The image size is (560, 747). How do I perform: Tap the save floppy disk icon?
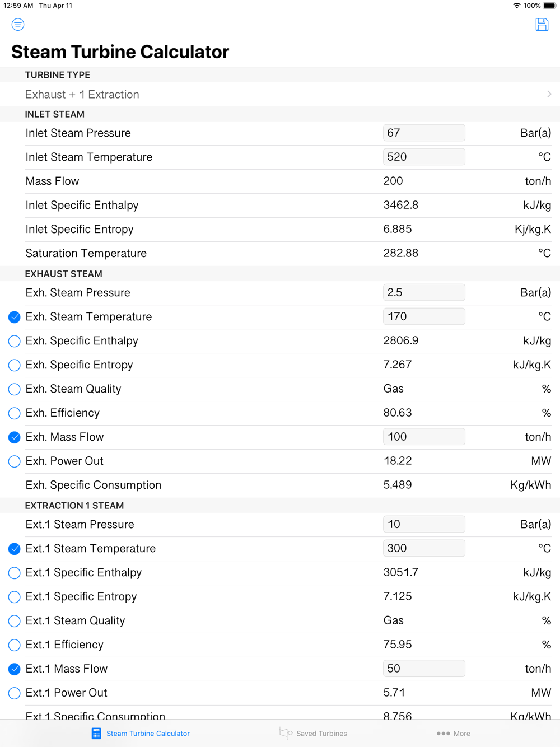[x=542, y=25]
